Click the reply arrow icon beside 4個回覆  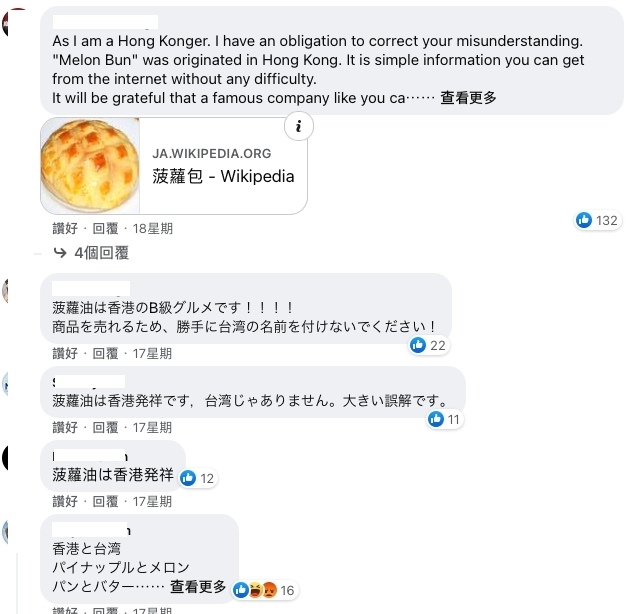click(59, 253)
